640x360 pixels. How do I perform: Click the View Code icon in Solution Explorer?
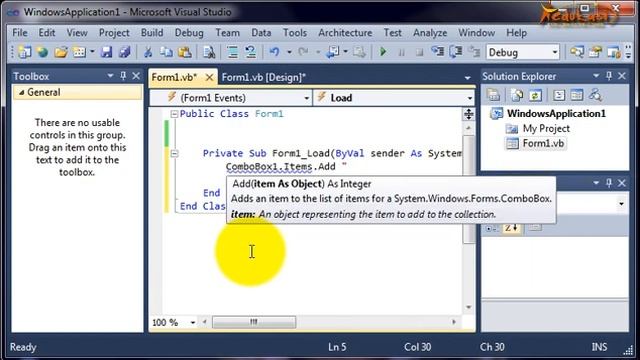(x=559, y=96)
